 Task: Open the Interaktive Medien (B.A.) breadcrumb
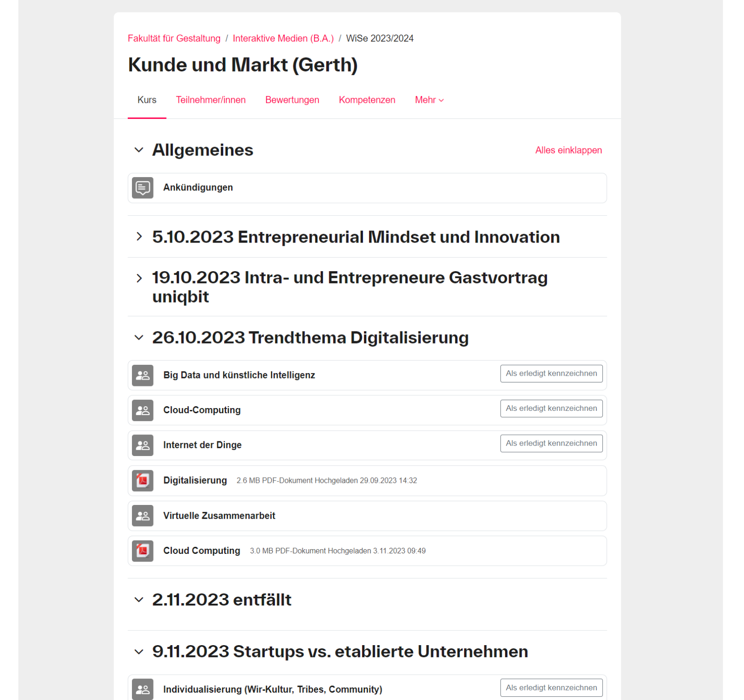pyautogui.click(x=283, y=38)
